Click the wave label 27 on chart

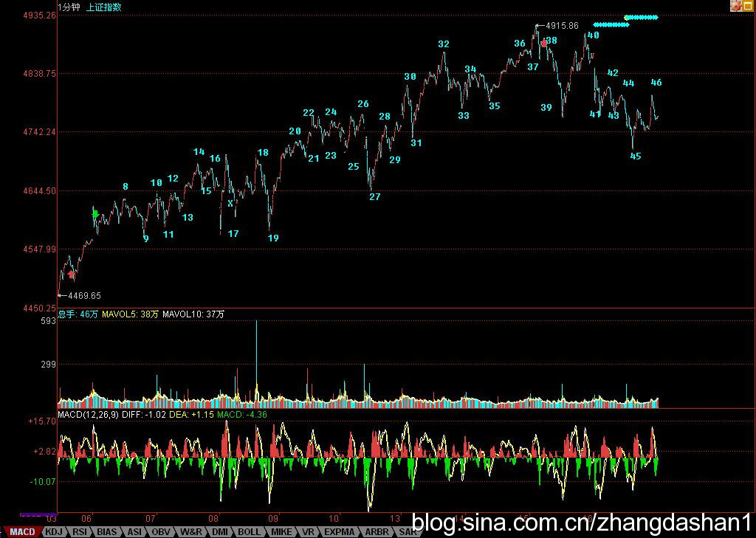pos(375,197)
